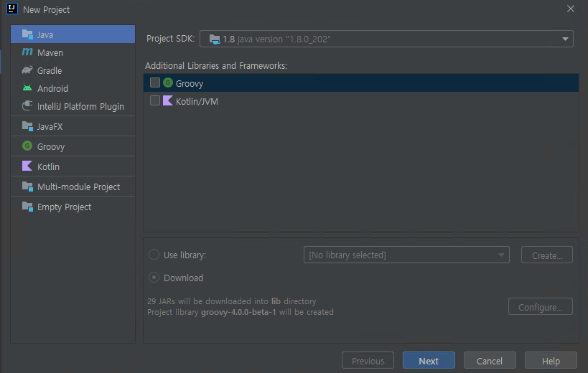Click the 'groovy-4.0.0-beta-1' library name text

click(238, 312)
